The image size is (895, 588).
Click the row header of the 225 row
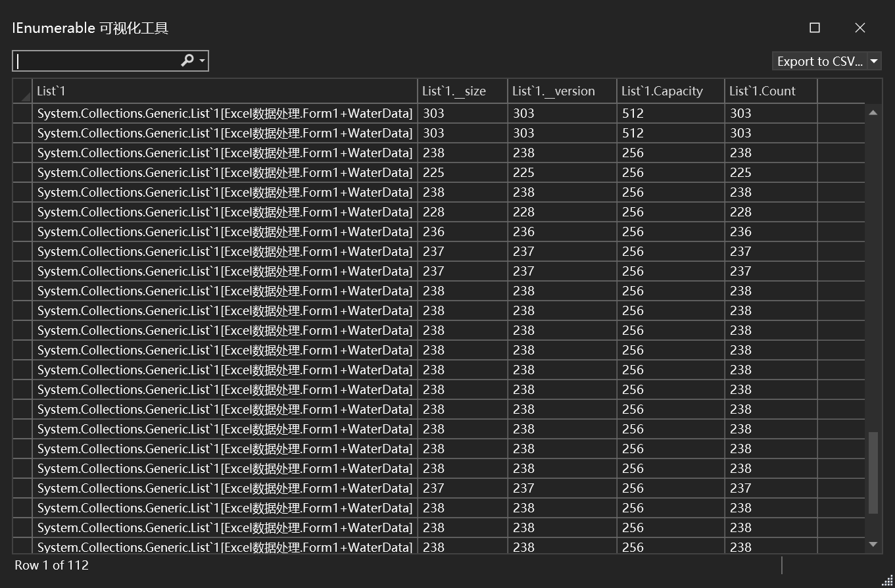pos(23,172)
